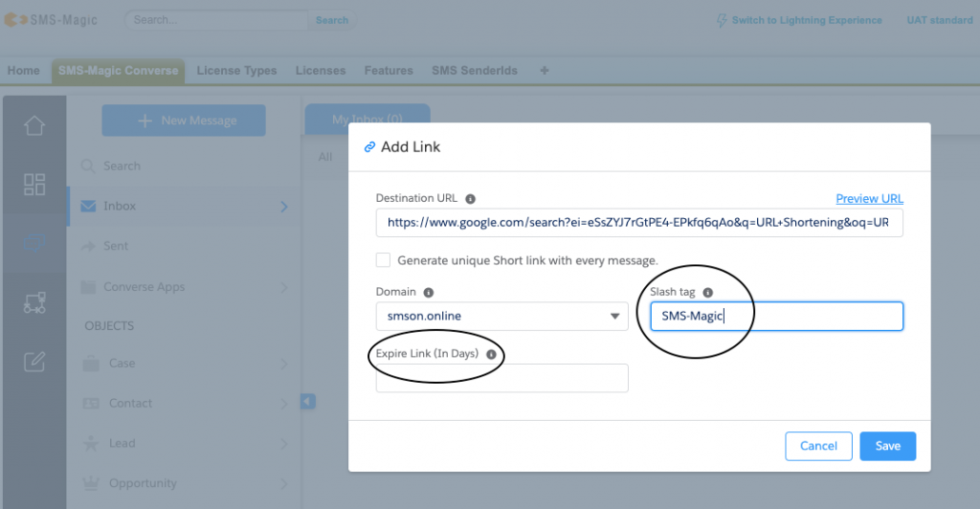Click the Expire Link input field

pyautogui.click(x=501, y=379)
